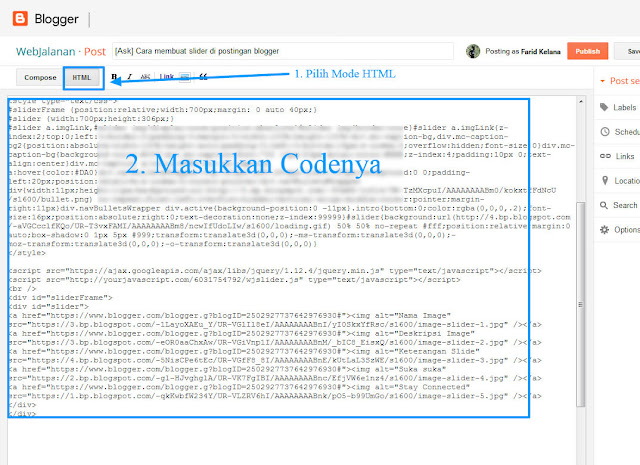The width and height of the screenshot is (640, 465).
Task: Open the WebJalanan blog link
Action: pos(46,51)
